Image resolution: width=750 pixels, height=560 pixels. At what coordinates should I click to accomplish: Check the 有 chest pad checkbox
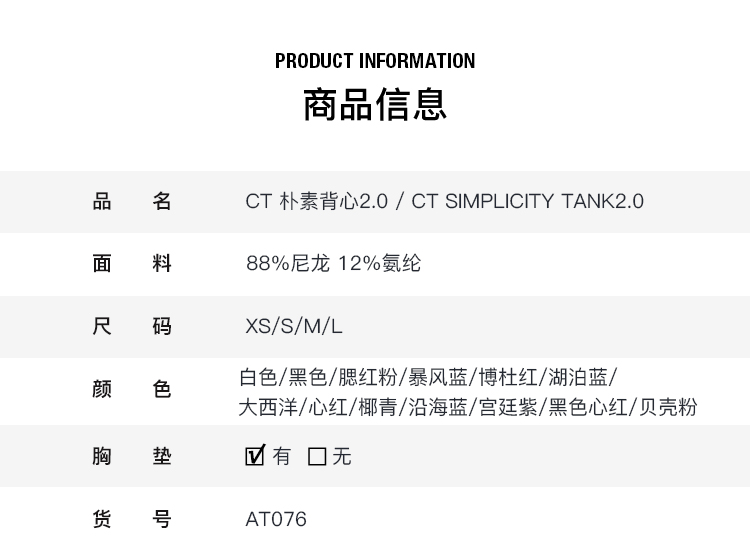click(x=255, y=456)
